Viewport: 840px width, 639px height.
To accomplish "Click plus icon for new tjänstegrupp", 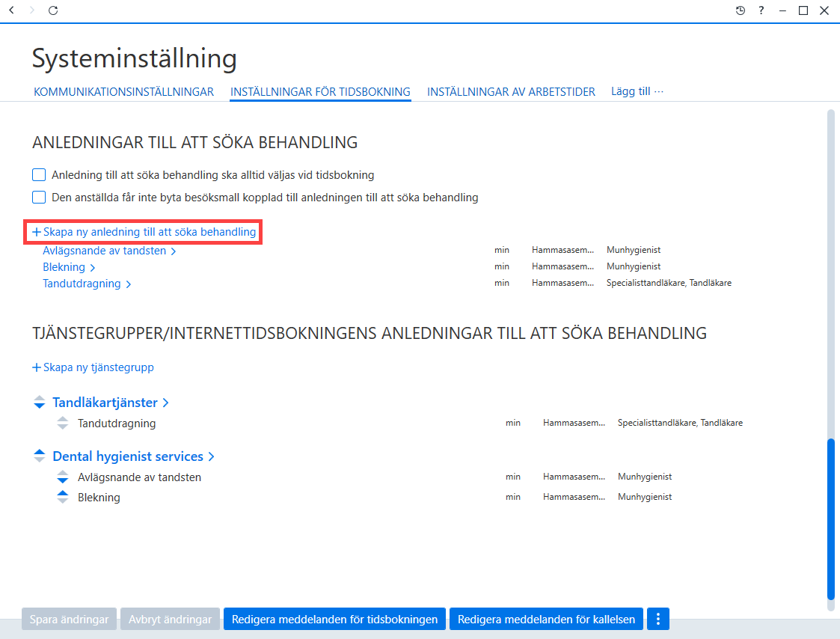I will tap(37, 367).
